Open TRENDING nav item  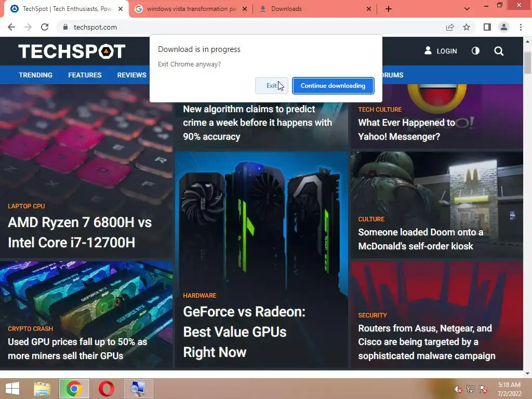tap(36, 75)
